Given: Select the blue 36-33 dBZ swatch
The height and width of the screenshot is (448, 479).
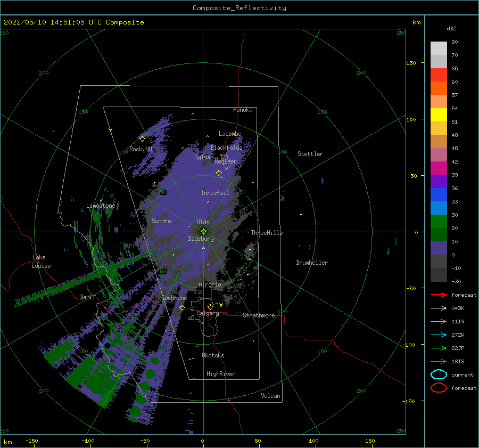Looking at the screenshot, I should 439,195.
